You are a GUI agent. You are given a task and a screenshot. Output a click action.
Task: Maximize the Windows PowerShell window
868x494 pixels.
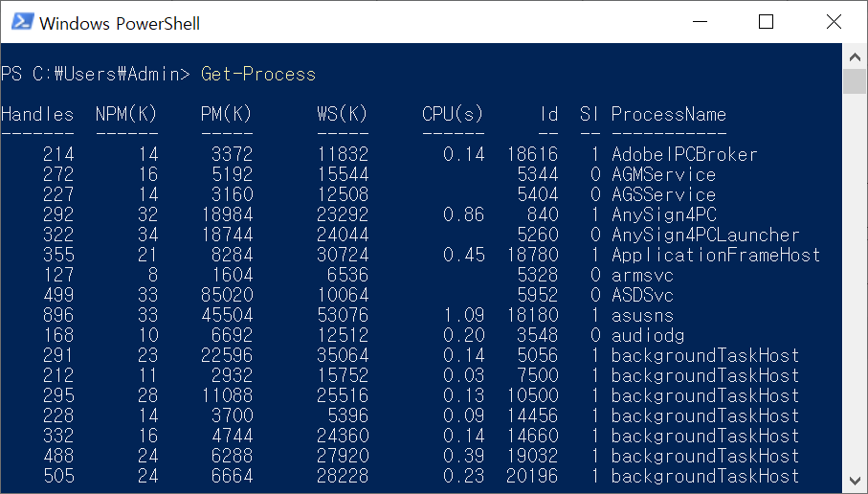[766, 22]
